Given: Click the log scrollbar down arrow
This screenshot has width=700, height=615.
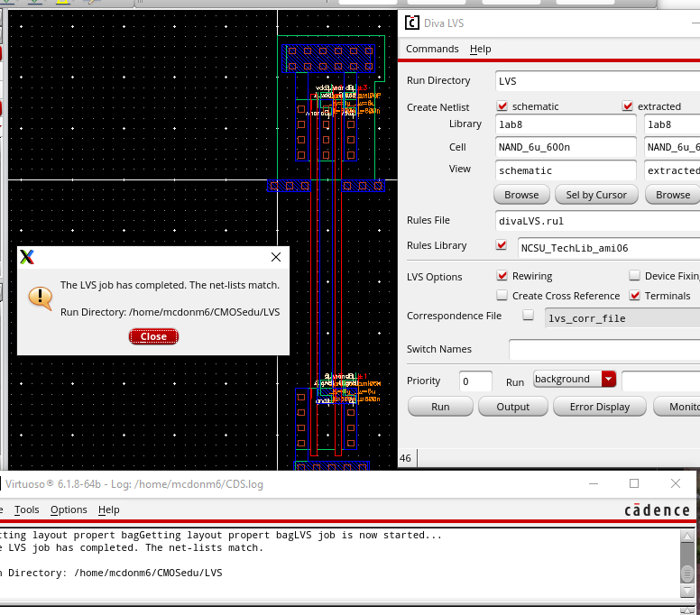Looking at the screenshot, I should click(687, 592).
